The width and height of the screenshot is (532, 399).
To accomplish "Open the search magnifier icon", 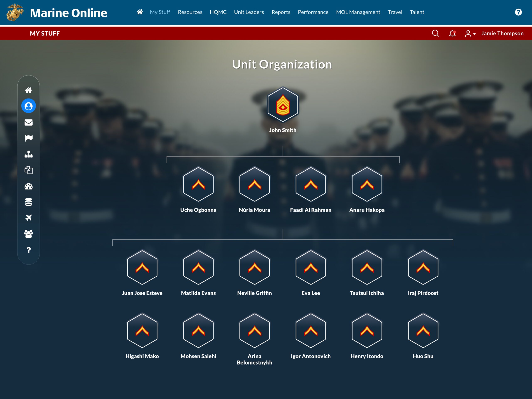I will (x=435, y=33).
